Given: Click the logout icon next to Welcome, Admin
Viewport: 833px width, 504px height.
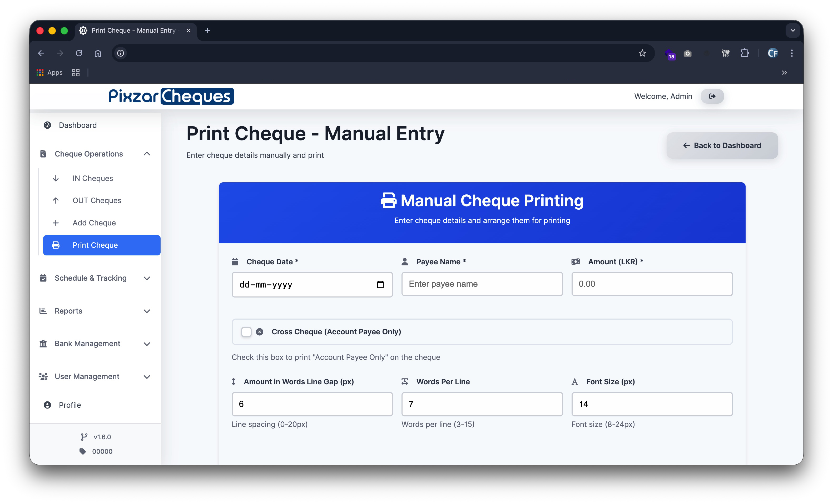Looking at the screenshot, I should 712,96.
